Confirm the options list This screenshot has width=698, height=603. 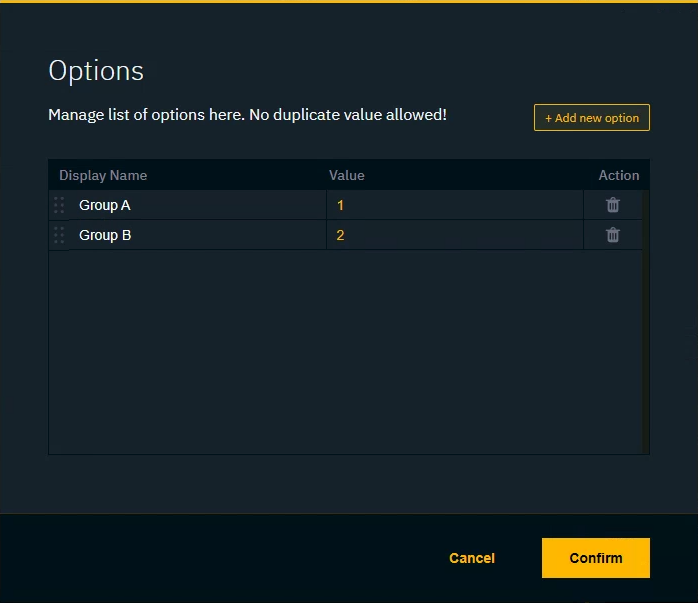tap(595, 558)
